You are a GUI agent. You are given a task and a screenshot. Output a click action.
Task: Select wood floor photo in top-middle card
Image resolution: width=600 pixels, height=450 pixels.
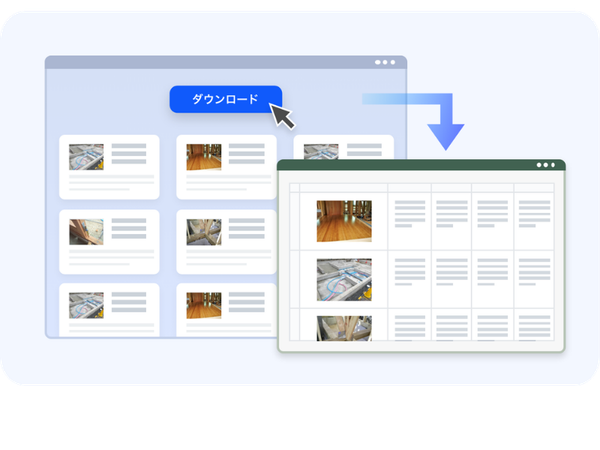click(204, 157)
